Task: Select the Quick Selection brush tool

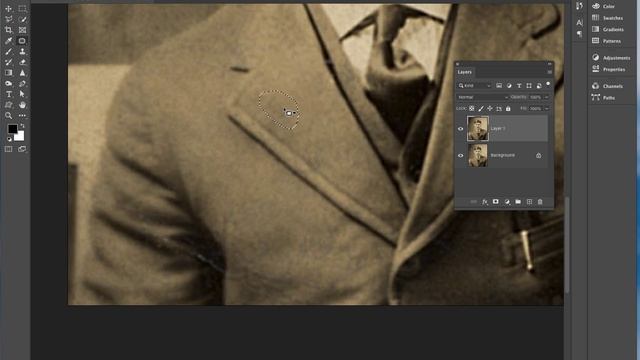Action: 22,19
